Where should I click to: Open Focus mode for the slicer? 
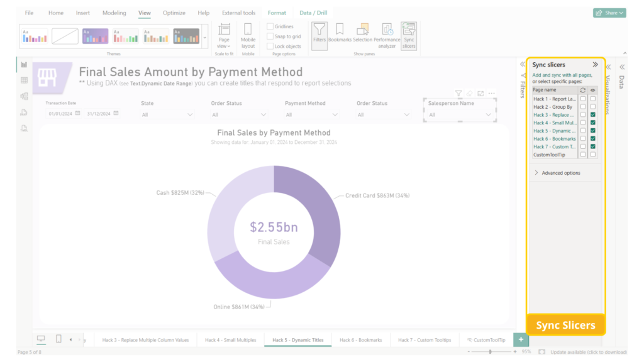(480, 94)
